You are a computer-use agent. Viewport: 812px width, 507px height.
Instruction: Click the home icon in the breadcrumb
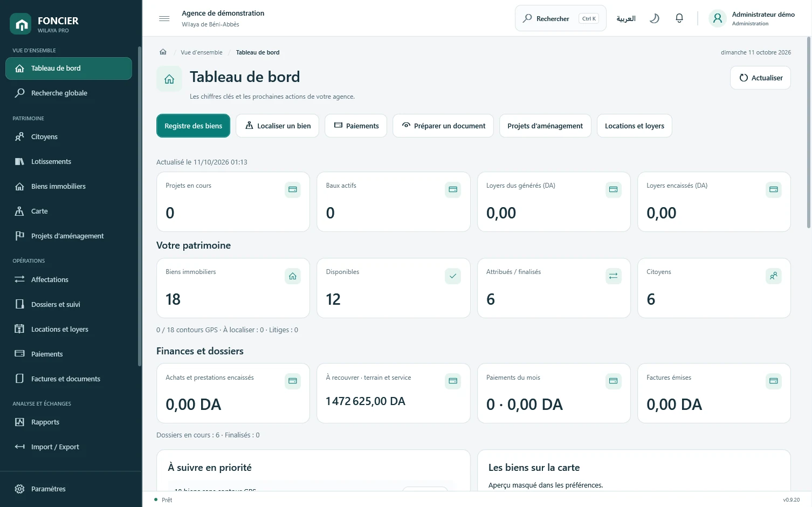[x=163, y=52]
